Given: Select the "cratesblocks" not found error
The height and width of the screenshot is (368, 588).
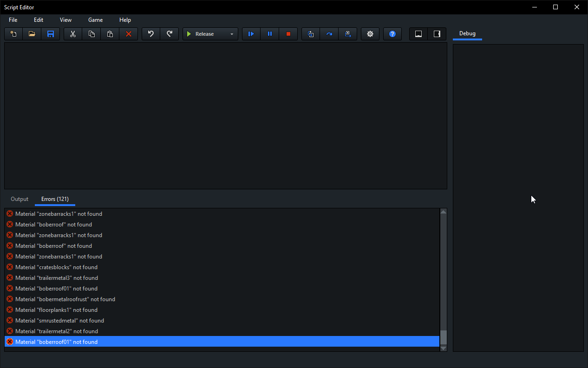Looking at the screenshot, I should click(x=56, y=267).
